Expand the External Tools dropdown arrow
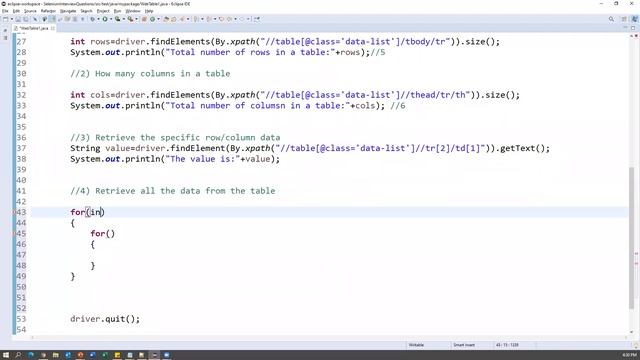This screenshot has width=640, height=360. tap(137, 19)
